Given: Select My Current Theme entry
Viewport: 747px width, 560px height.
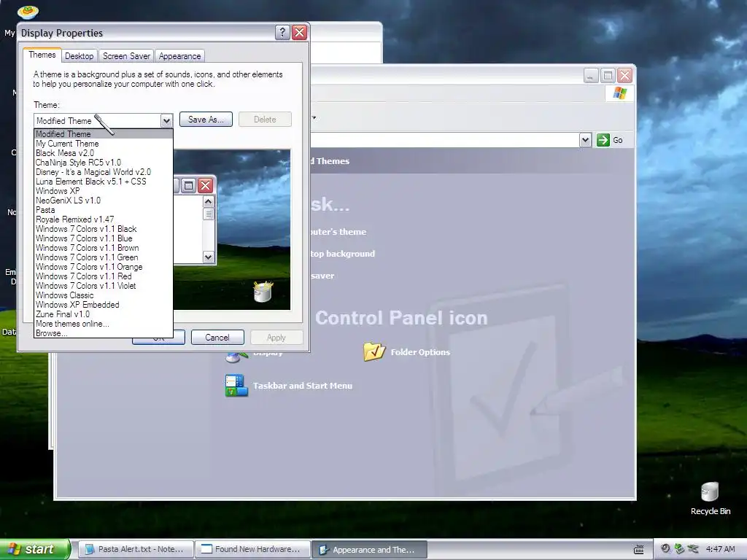Looking at the screenshot, I should 103,144.
